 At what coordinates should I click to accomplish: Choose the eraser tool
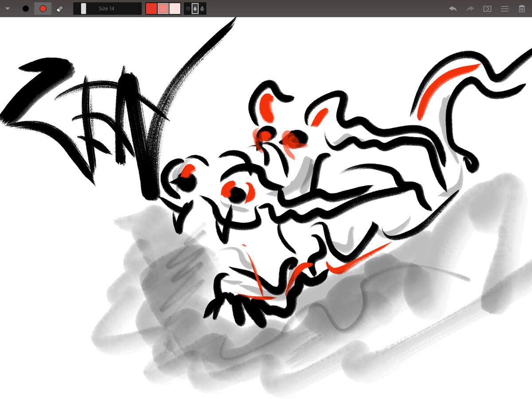pyautogui.click(x=61, y=8)
